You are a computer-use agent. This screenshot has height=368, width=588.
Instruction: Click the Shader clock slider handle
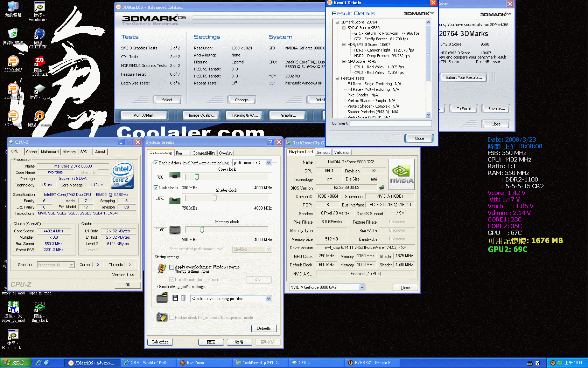click(x=215, y=198)
